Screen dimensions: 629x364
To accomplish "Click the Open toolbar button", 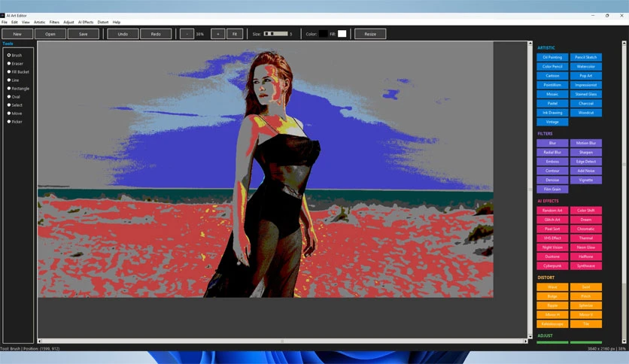I will [x=50, y=34].
